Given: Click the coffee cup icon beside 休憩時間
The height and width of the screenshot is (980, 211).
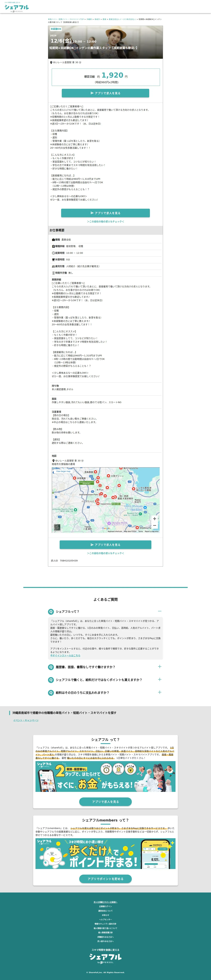Looking at the screenshot, I should click(x=53, y=260).
